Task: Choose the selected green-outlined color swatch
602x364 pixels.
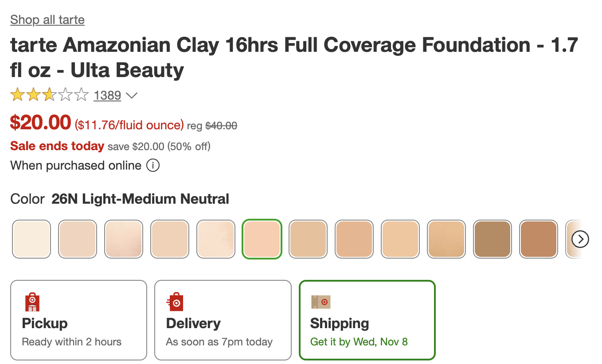Action: coord(262,239)
